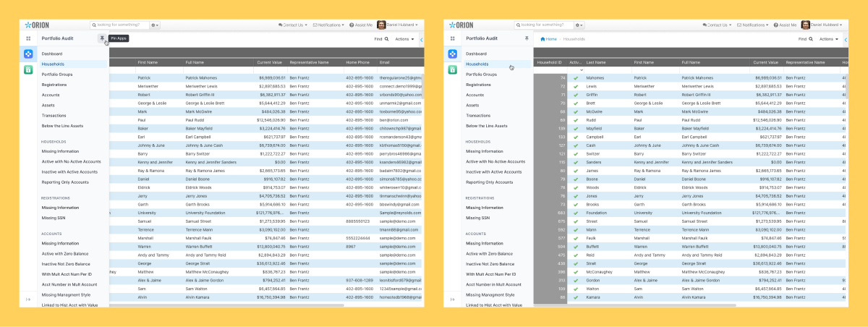Click the Home breadcrumb link in right screenshot
868x327 pixels.
[x=549, y=38]
